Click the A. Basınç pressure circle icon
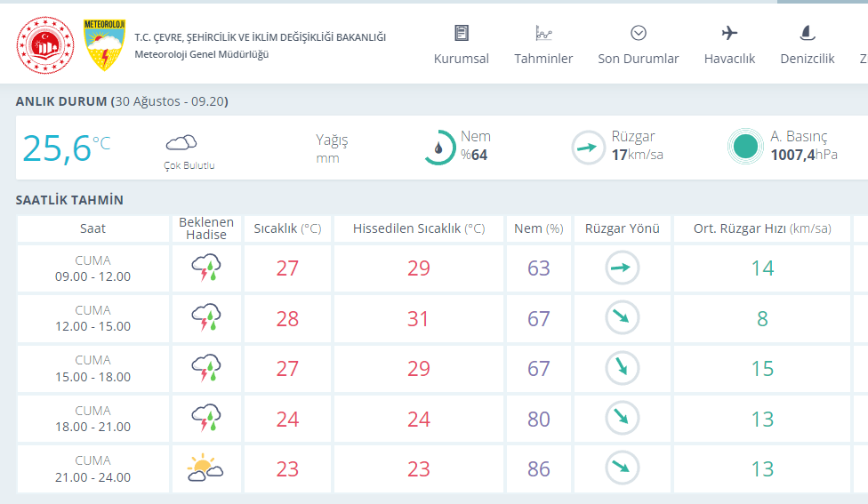 [744, 148]
